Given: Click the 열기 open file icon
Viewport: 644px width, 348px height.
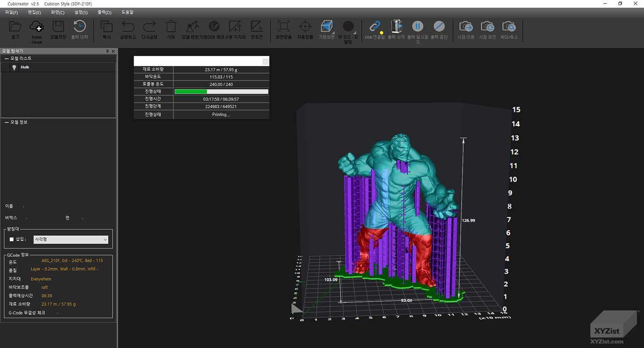Looking at the screenshot, I should [x=15, y=26].
